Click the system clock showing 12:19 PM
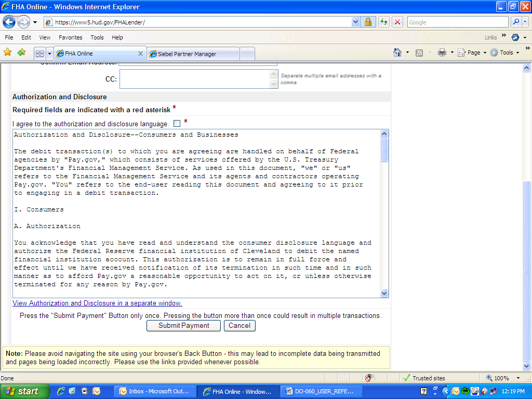Screen dimensions: 532x399 click(x=513, y=391)
